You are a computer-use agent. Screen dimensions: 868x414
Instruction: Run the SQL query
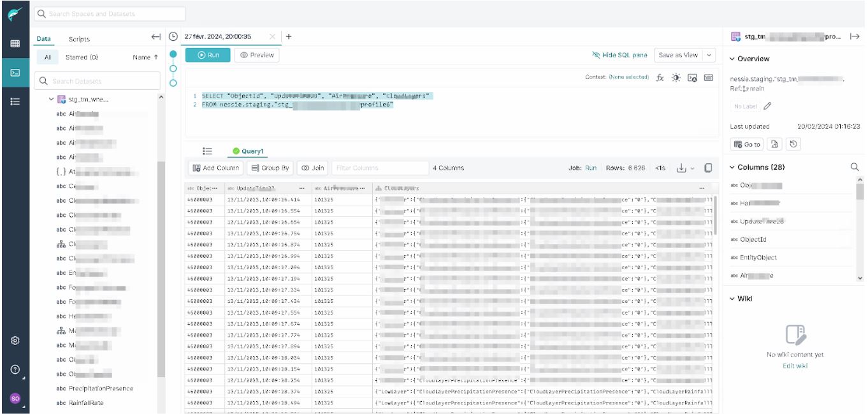(x=208, y=55)
